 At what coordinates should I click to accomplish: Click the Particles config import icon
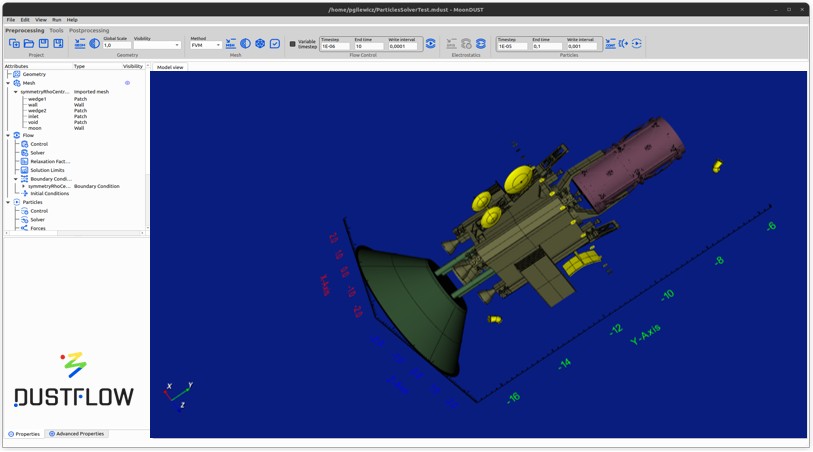pos(610,44)
